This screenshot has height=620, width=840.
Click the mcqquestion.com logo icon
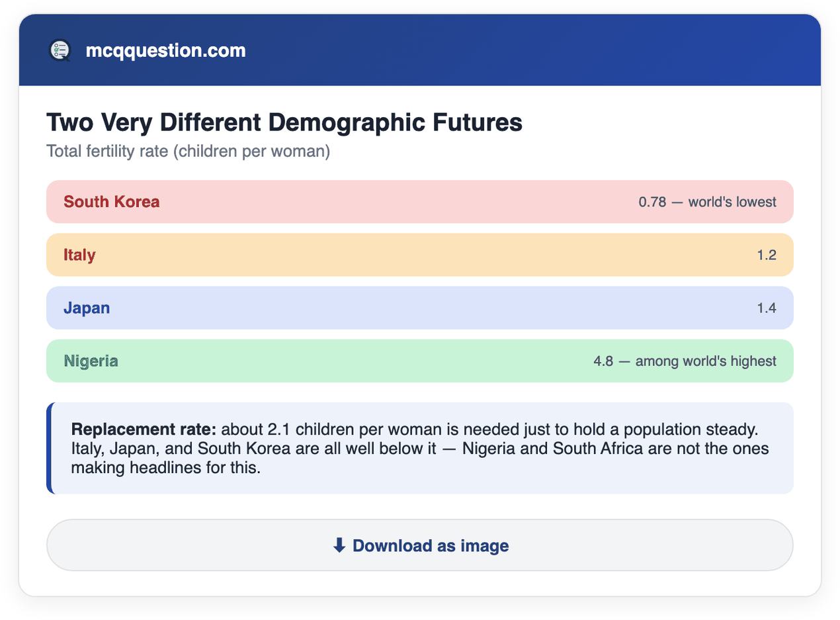point(60,50)
